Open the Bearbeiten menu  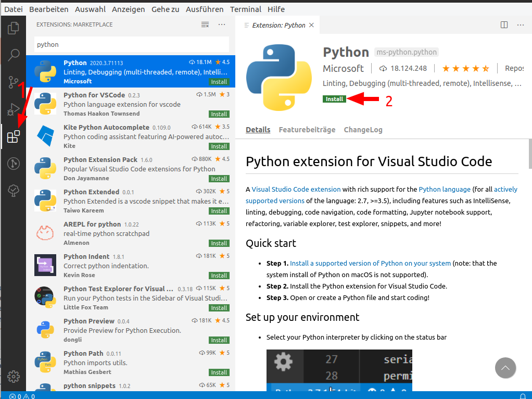tap(49, 9)
